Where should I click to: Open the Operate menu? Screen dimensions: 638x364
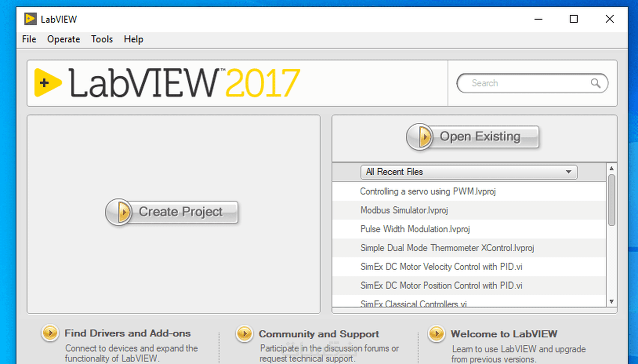tap(63, 39)
